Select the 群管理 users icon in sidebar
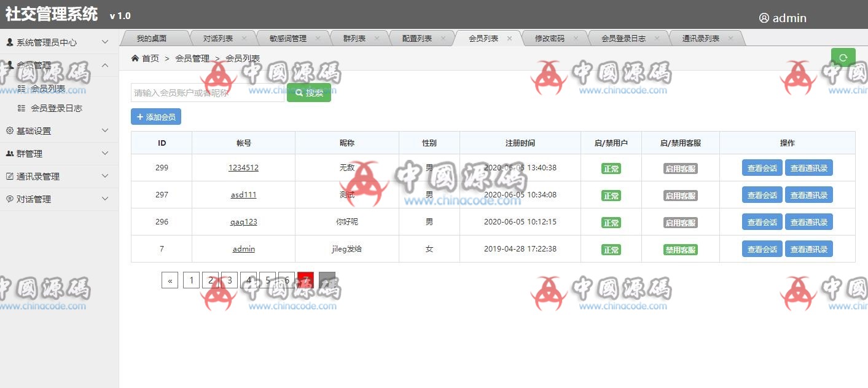 [x=10, y=153]
